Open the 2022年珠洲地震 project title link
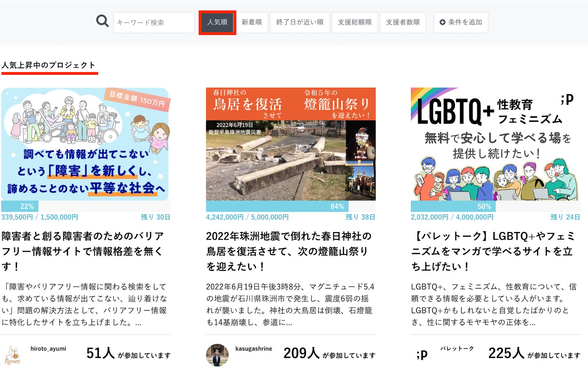Screen dimensions: 588x377 point(289,251)
